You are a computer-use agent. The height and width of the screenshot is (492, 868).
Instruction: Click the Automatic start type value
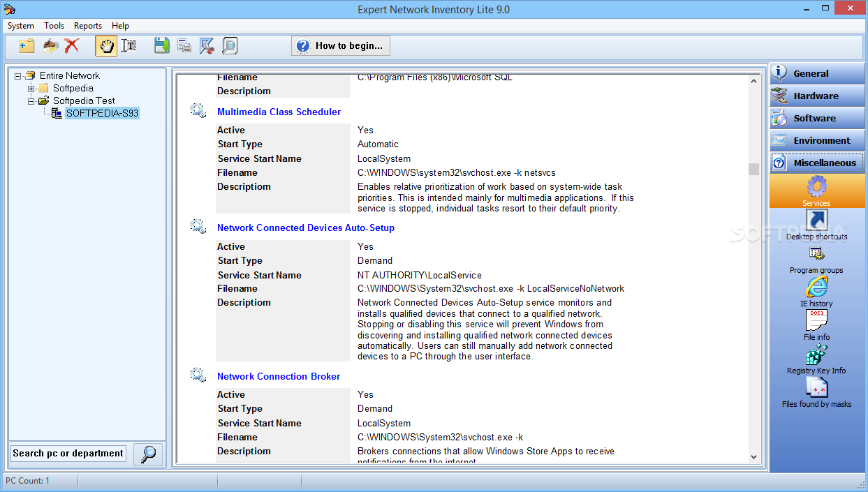[x=378, y=144]
